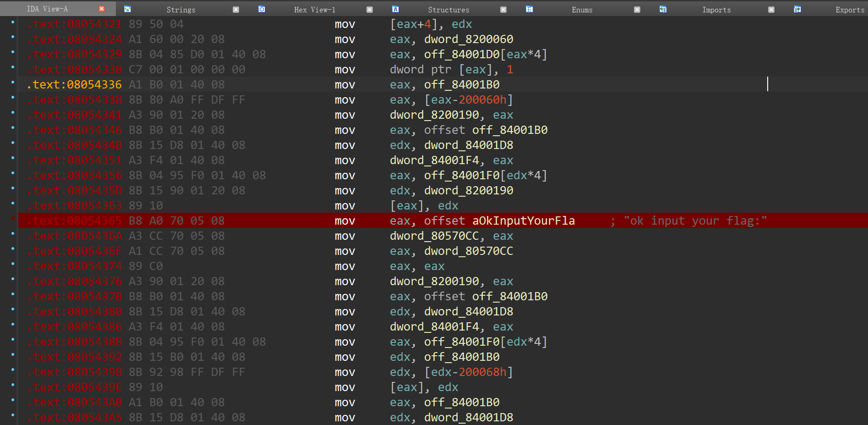This screenshot has width=868, height=425.
Task: Switch to the Strings tab
Action: pos(180,10)
